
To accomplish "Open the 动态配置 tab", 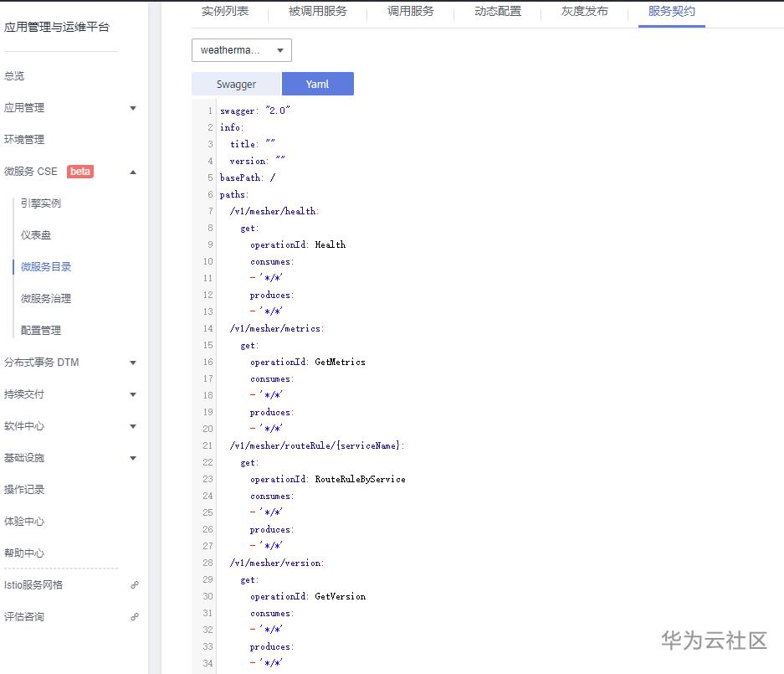I will click(x=498, y=11).
